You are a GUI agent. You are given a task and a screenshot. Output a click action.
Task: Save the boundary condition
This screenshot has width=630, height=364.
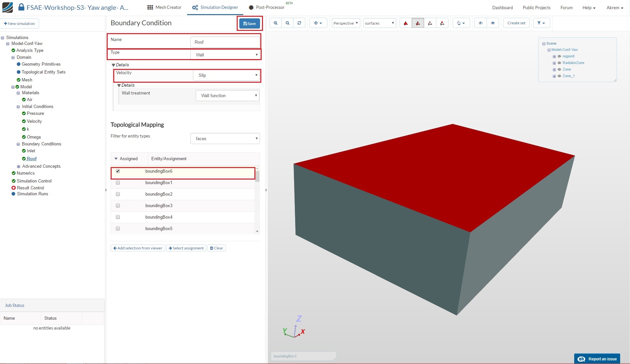click(x=250, y=23)
